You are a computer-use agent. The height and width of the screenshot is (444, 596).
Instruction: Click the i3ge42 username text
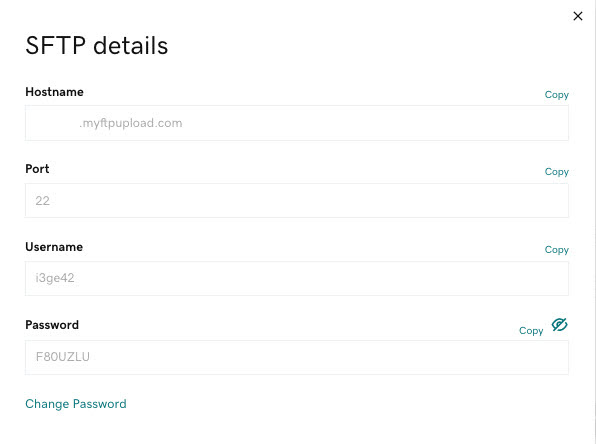coord(55,278)
